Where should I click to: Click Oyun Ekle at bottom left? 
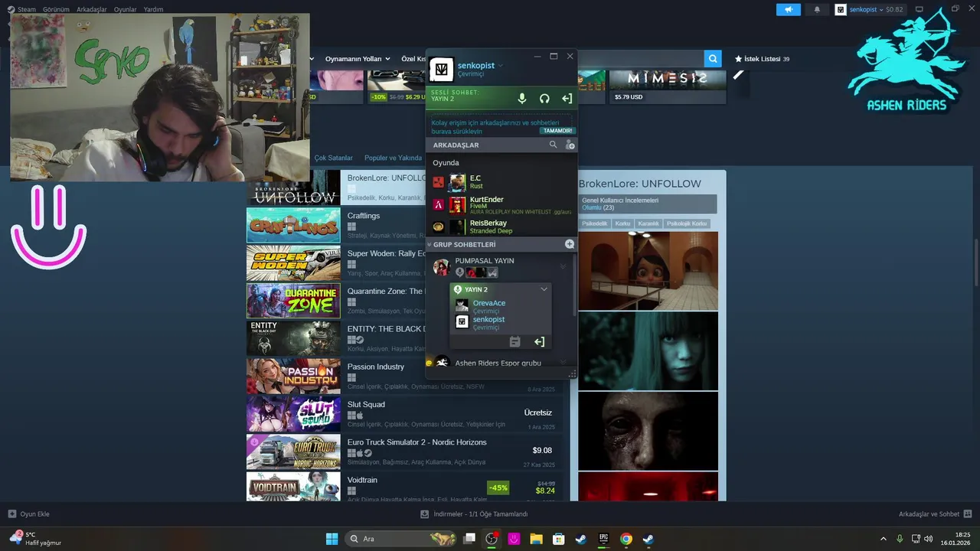[29, 514]
